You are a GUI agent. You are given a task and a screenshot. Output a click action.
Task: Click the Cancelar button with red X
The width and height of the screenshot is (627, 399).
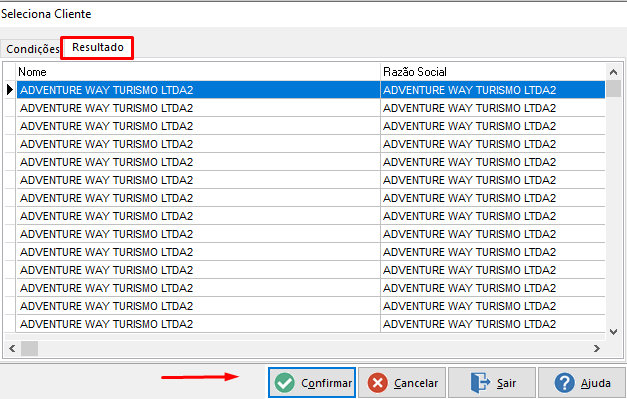pyautogui.click(x=402, y=383)
